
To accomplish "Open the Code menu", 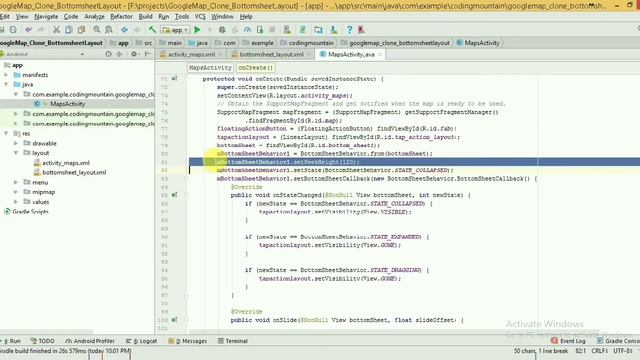I will click(x=71, y=17).
